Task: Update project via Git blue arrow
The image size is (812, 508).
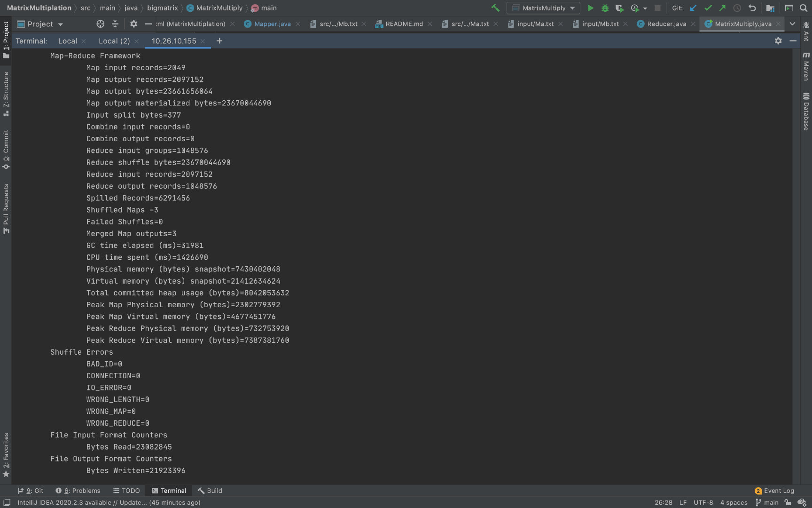Action: coord(693,8)
